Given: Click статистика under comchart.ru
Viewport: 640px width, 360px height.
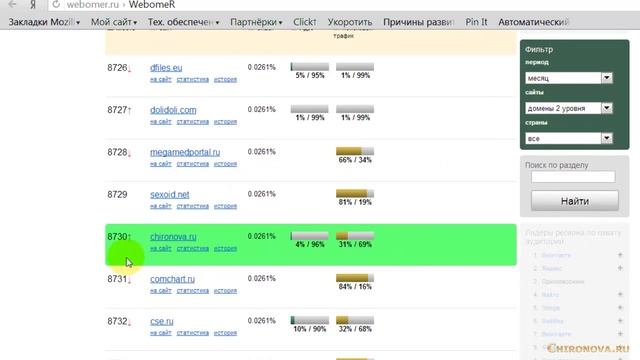Looking at the screenshot, I should pyautogui.click(x=193, y=291).
